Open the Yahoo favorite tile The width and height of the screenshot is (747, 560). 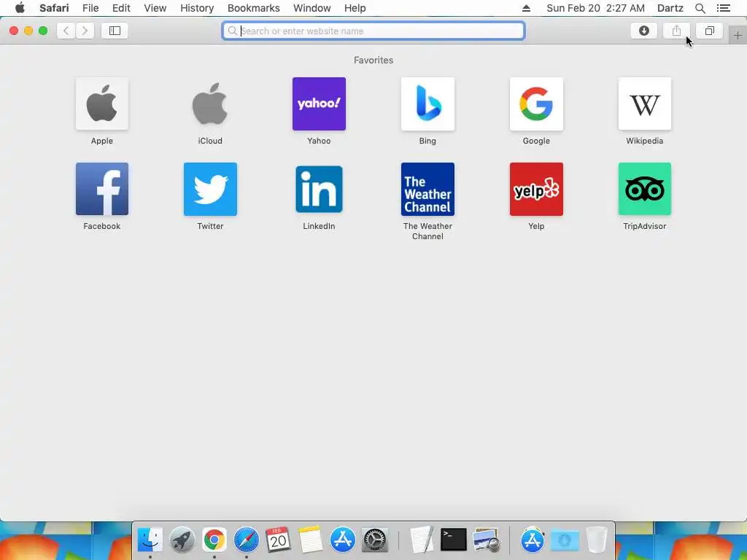tap(319, 104)
